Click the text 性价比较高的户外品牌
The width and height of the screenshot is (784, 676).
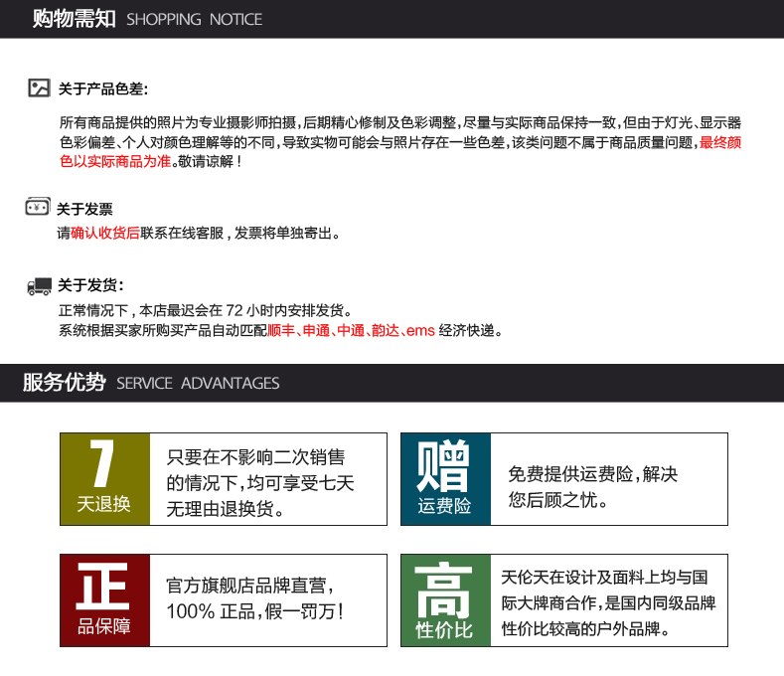585,629
